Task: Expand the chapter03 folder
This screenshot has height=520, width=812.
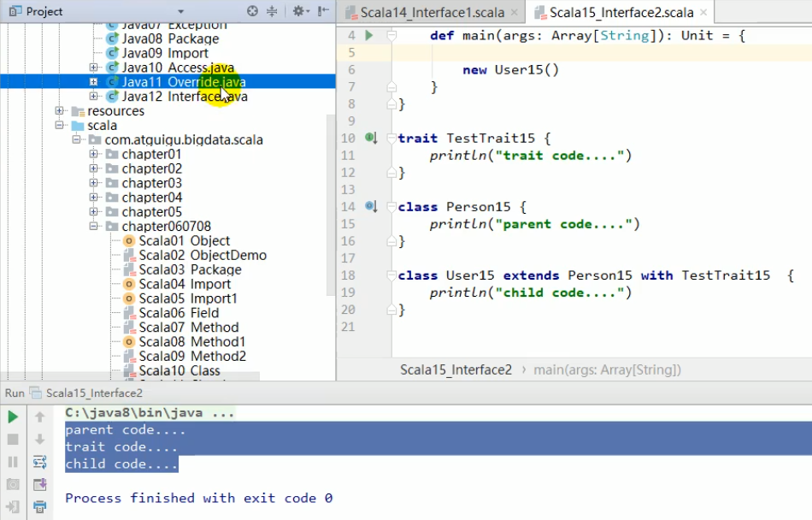Action: tap(93, 183)
